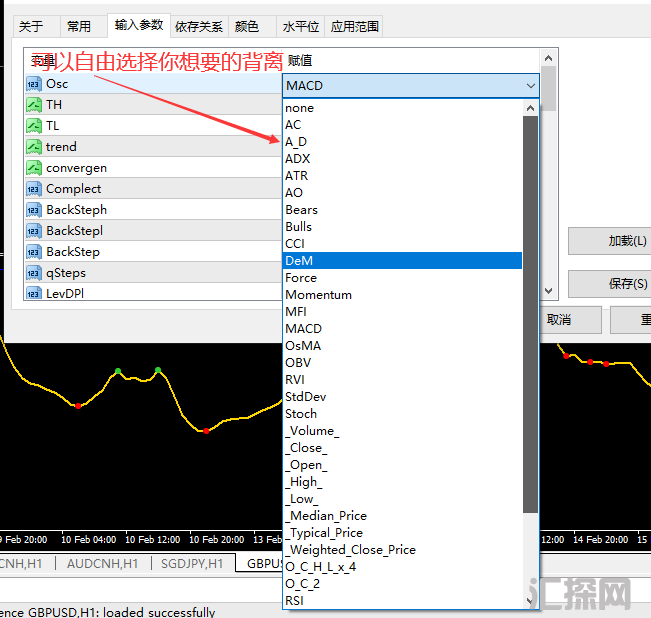This screenshot has height=618, width=651.
Task: Switch to the SGDJPY,H1 chart tab
Action: [192, 564]
